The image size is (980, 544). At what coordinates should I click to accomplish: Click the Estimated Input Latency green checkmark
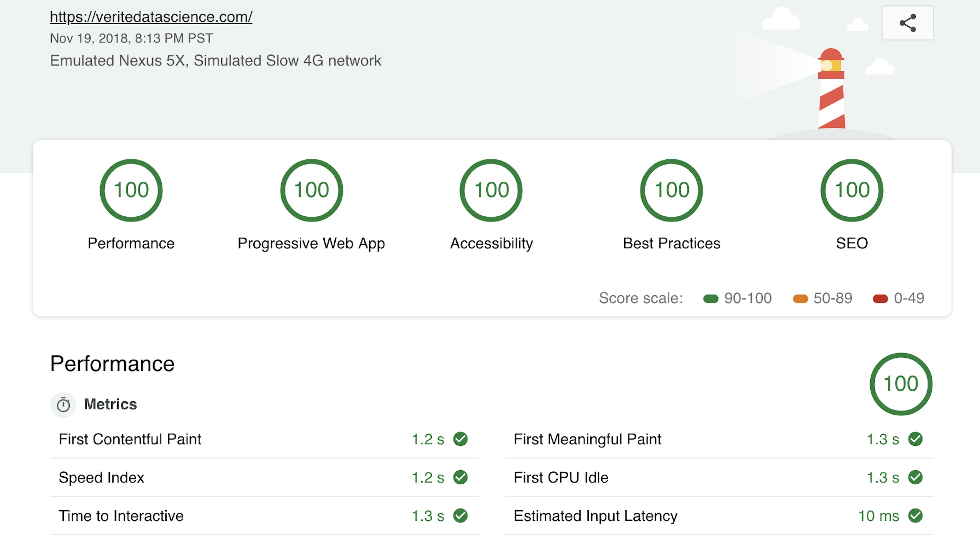915,516
